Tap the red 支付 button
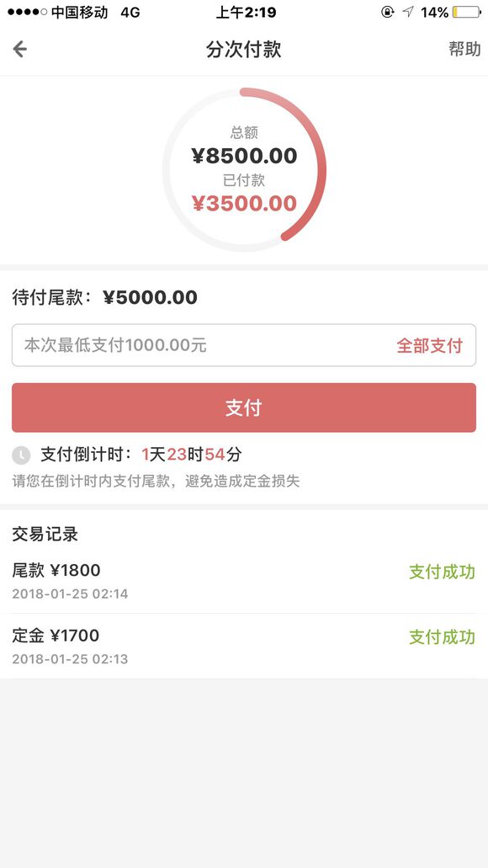Screen dimensions: 488x868 244,407
